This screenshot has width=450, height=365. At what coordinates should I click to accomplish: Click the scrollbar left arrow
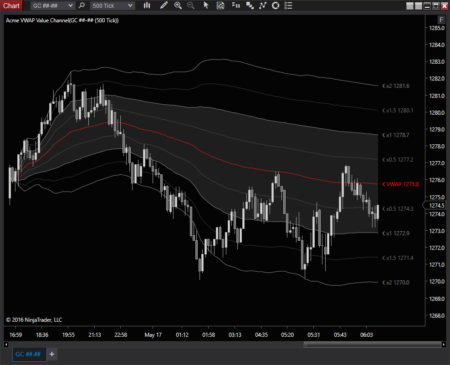pyautogui.click(x=6, y=344)
